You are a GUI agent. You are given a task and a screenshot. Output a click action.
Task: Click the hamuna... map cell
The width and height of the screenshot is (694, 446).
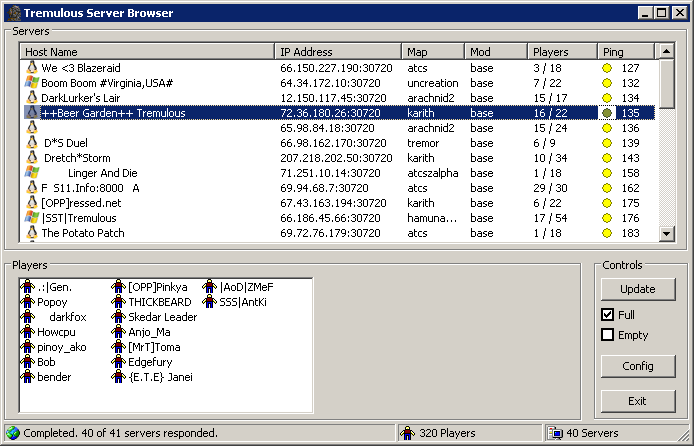(x=432, y=218)
